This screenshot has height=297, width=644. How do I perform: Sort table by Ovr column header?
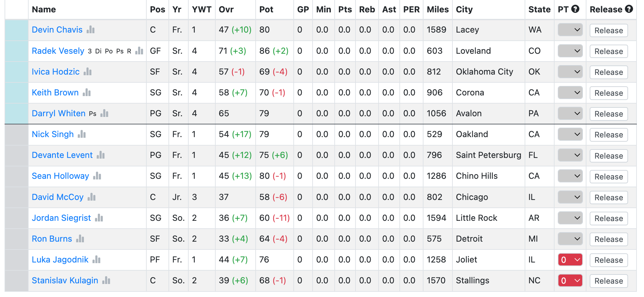pyautogui.click(x=226, y=9)
